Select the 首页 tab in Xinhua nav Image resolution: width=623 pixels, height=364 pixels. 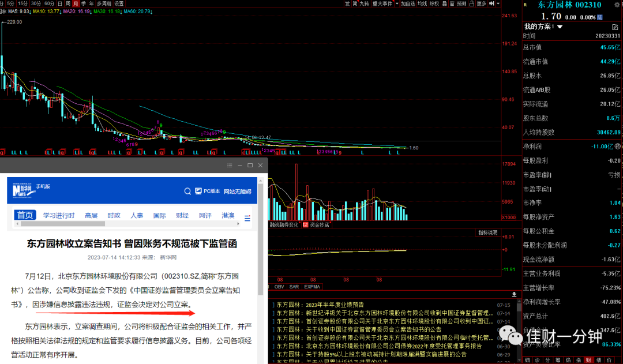[25, 215]
